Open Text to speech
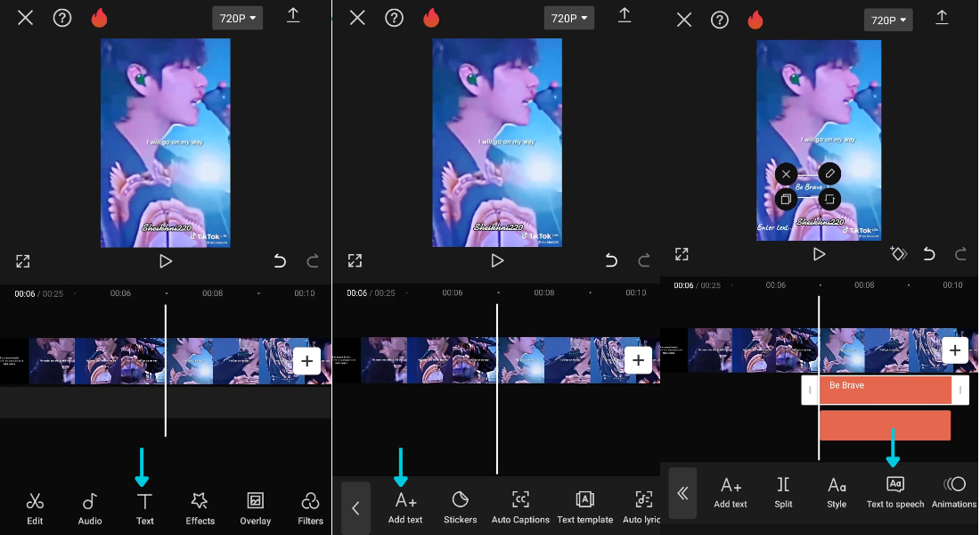 pos(895,492)
